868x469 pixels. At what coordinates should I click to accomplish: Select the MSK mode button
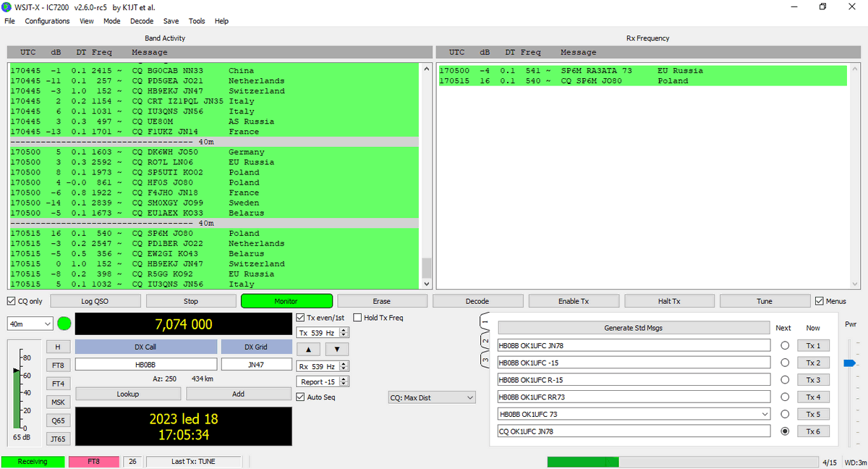57,402
